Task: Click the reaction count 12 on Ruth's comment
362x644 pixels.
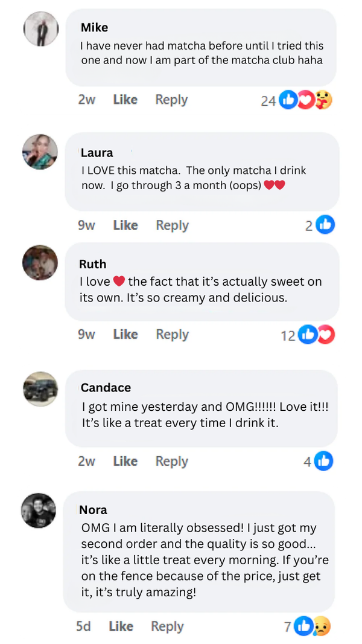Action: tap(288, 335)
